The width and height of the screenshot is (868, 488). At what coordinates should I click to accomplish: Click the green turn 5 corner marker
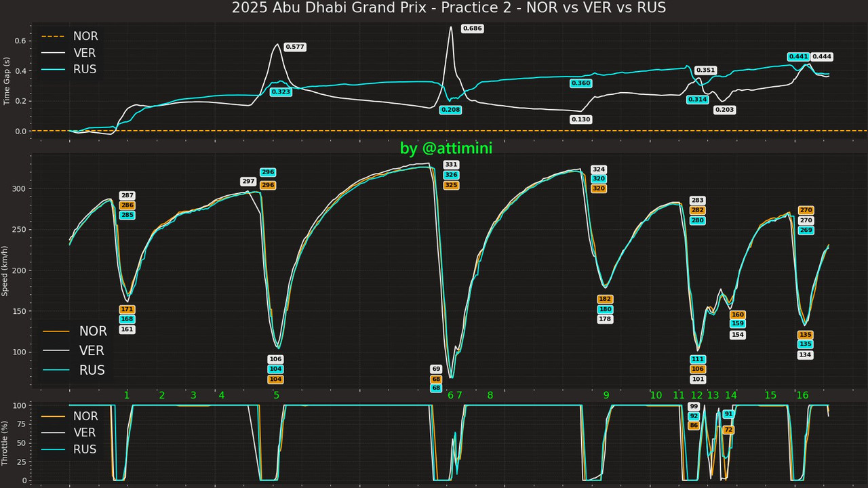pos(276,395)
